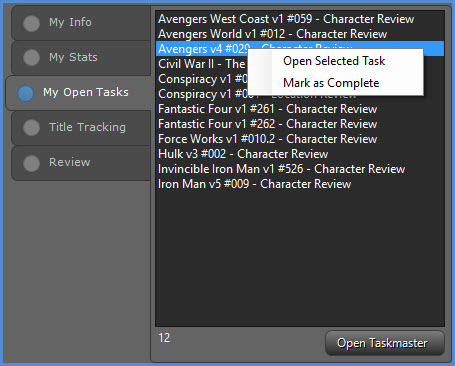The height and width of the screenshot is (366, 455).
Task: Click the gray circle next to My Stats
Action: [x=32, y=57]
